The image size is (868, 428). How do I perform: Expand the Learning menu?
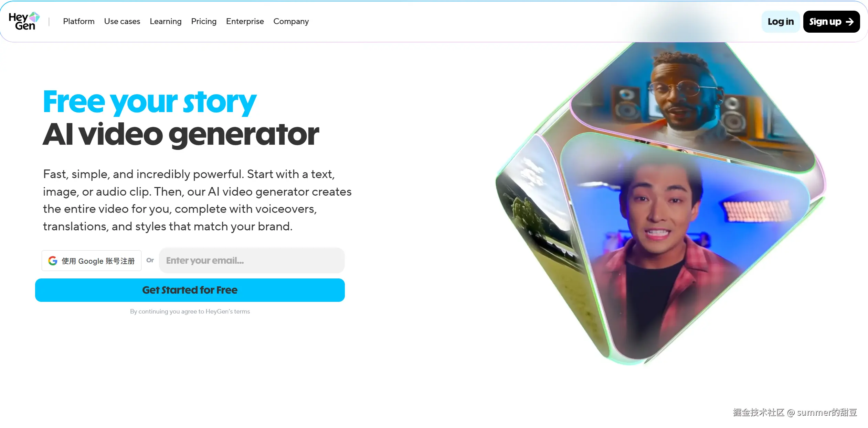click(166, 21)
